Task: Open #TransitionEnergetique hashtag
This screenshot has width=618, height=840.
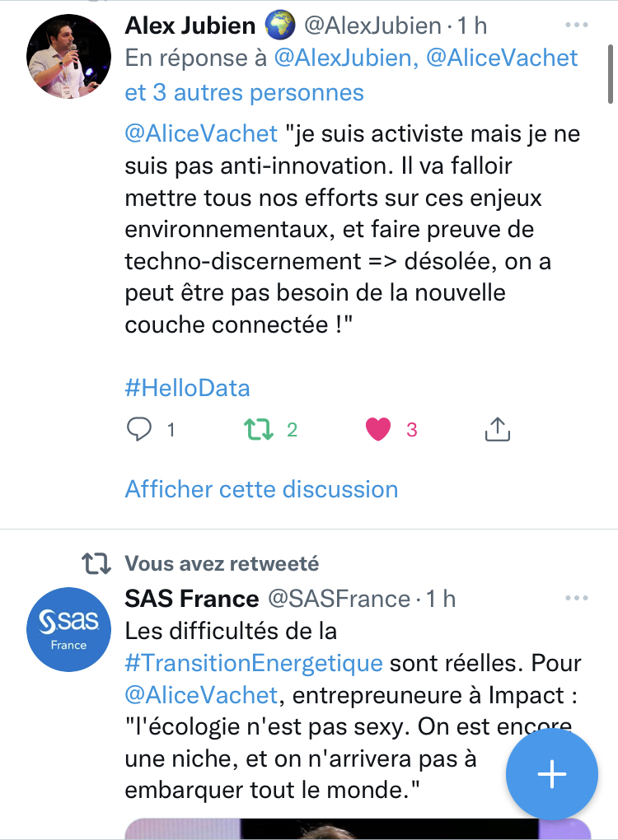Action: click(254, 663)
